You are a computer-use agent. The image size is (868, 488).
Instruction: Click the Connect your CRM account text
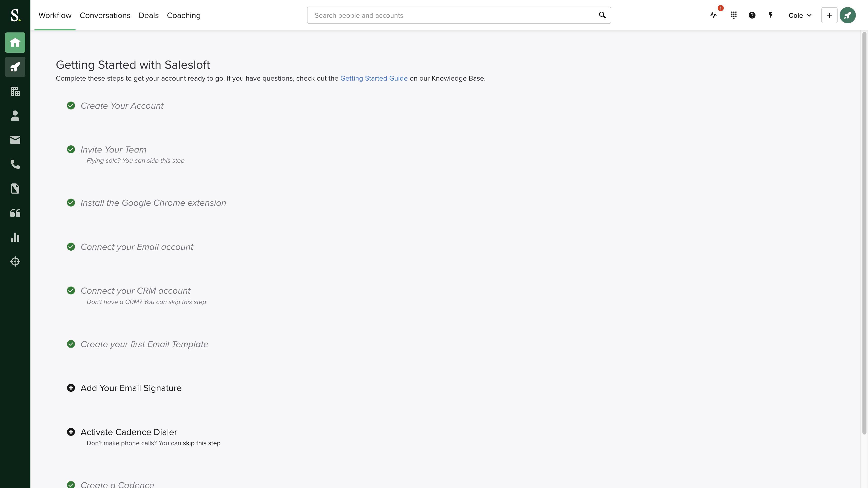[135, 291]
